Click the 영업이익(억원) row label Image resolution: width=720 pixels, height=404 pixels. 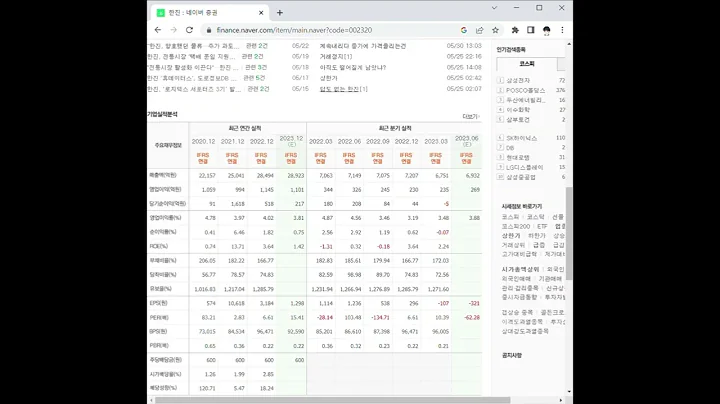click(165, 190)
